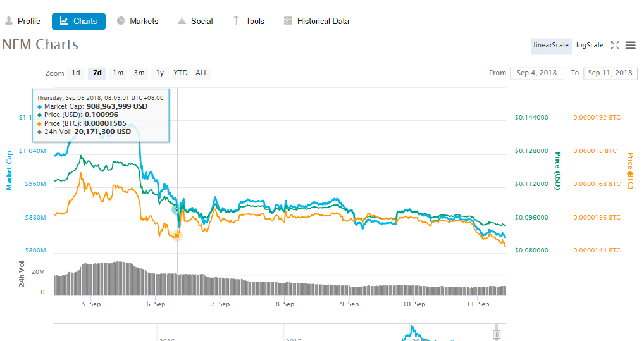Click the $800M market cap label
Screen dimensions: 644x341
point(35,251)
